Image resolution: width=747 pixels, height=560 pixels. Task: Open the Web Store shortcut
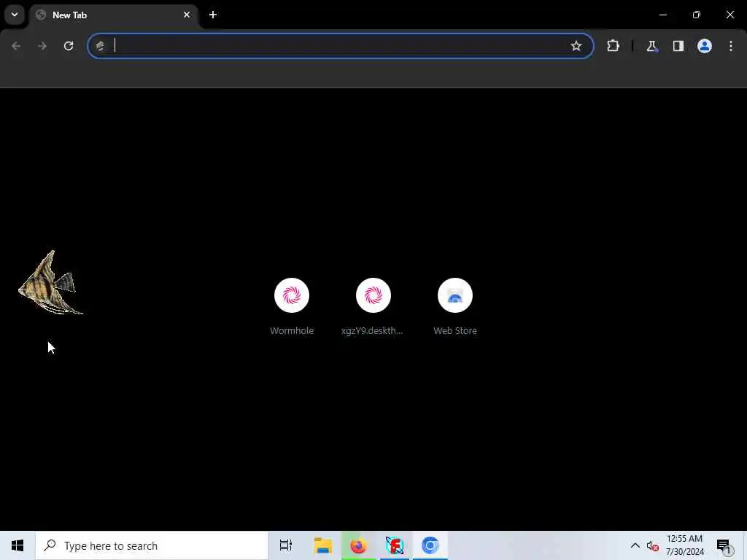coord(455,307)
